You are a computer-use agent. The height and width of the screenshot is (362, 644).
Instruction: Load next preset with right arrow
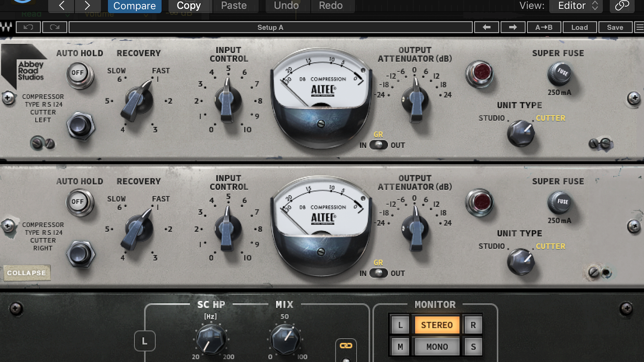tap(513, 27)
